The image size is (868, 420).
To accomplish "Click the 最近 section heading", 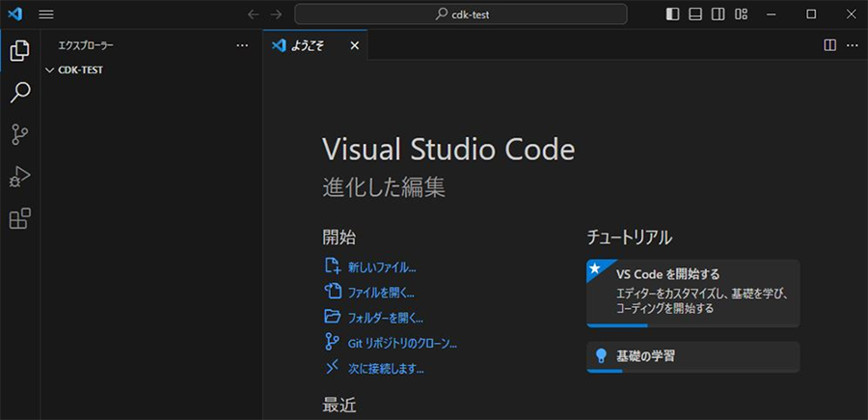I will pos(339,406).
